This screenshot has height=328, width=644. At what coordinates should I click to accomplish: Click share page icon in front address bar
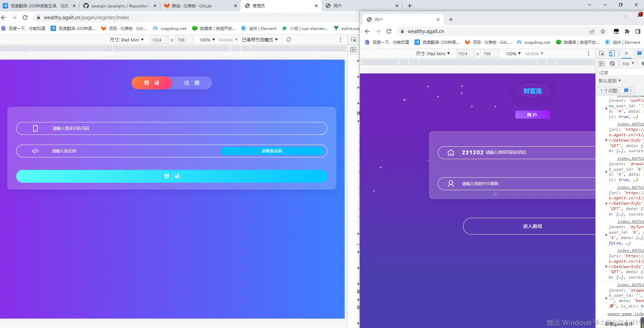pyautogui.click(x=592, y=31)
